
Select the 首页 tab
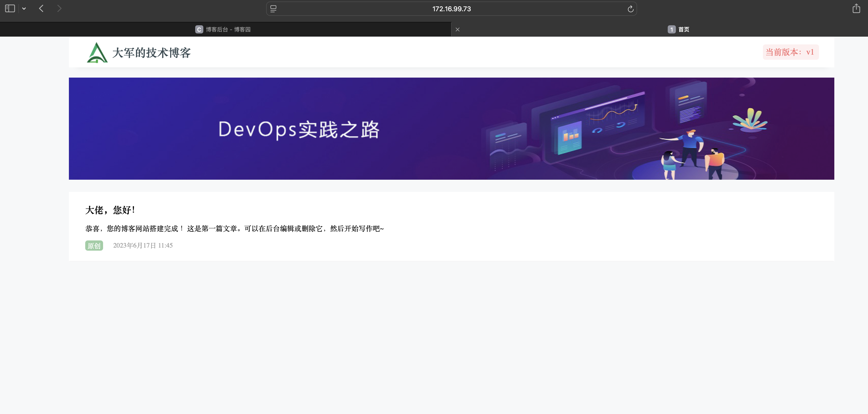tap(678, 29)
